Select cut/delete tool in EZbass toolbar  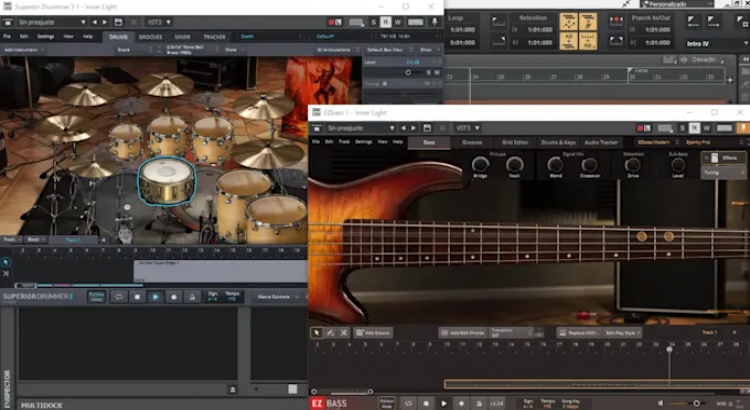click(x=343, y=332)
